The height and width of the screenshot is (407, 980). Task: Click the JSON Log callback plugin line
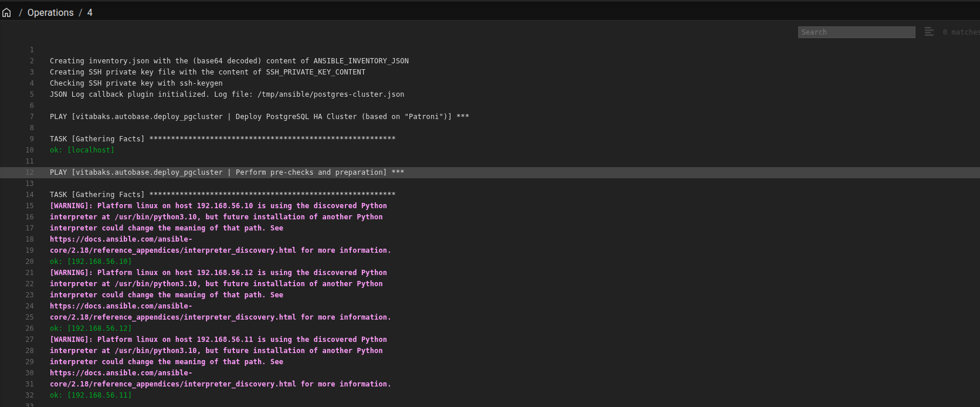(x=227, y=94)
